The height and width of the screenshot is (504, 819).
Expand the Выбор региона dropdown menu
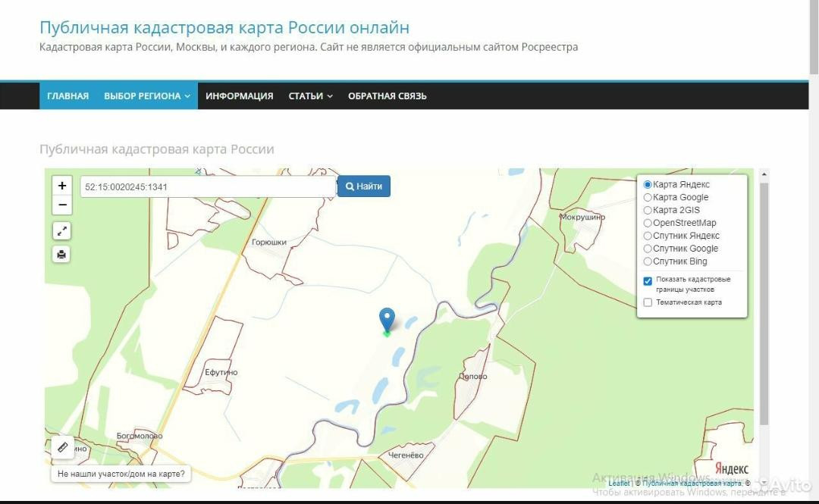click(147, 96)
